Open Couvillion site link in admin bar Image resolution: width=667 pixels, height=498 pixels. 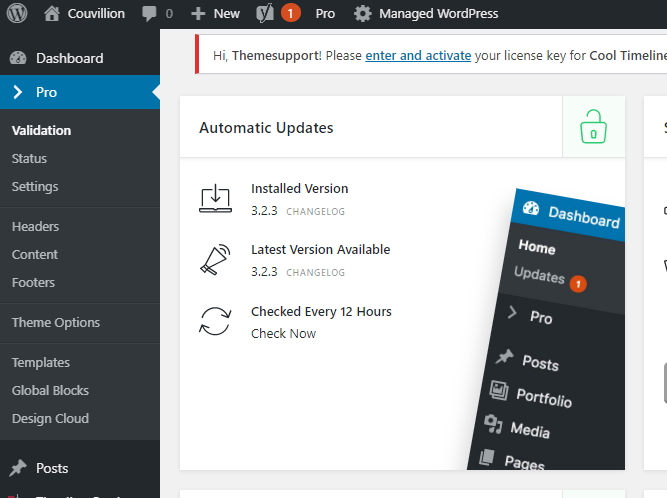point(96,14)
